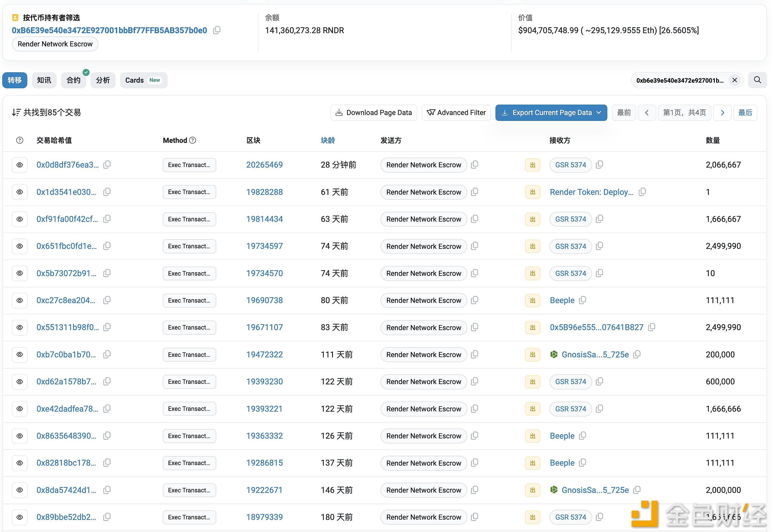Screen dimensions: 771x532
Task: Copy transaction hash 0x651fbc0fd1e...
Action: 107,246
